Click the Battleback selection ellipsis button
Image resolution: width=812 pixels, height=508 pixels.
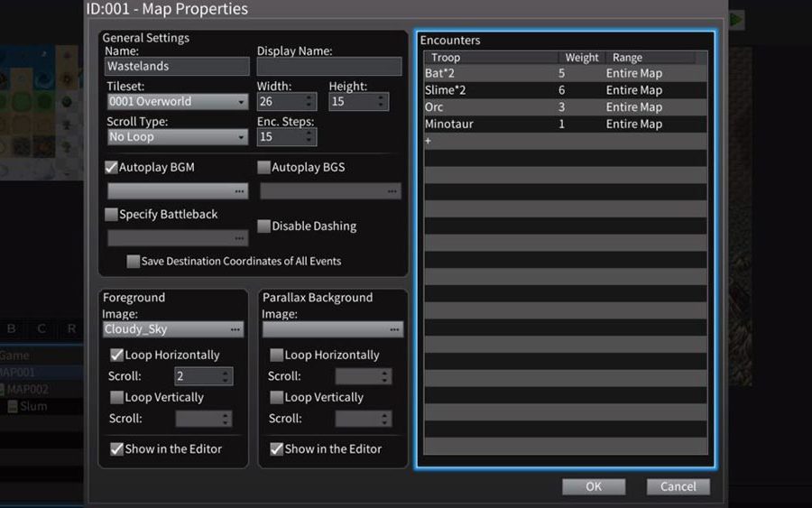(239, 238)
